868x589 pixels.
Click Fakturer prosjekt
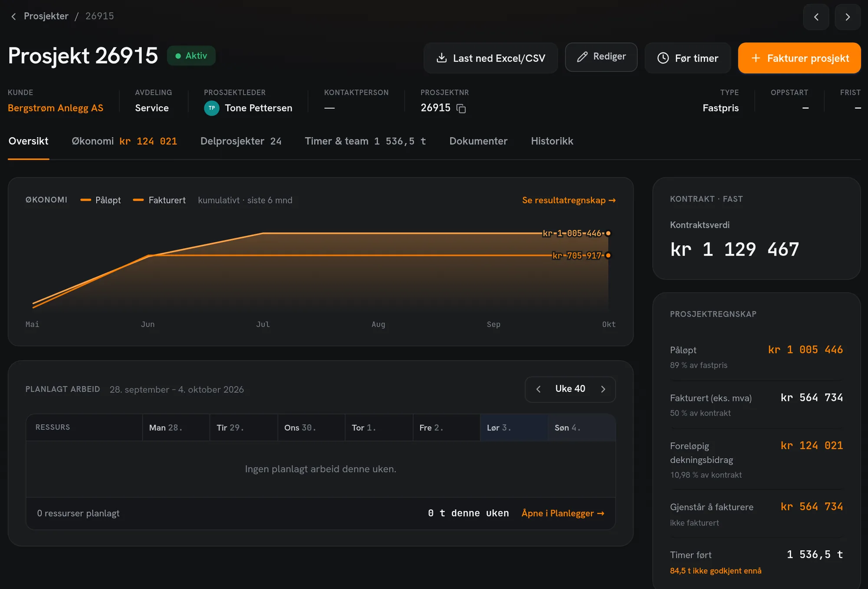pos(799,58)
